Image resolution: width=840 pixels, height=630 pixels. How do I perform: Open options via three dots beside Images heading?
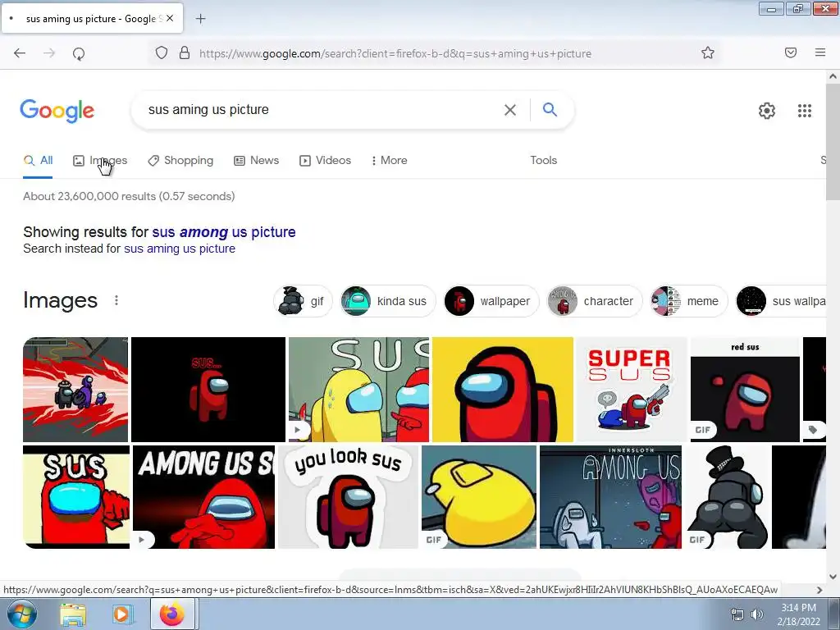tap(116, 300)
